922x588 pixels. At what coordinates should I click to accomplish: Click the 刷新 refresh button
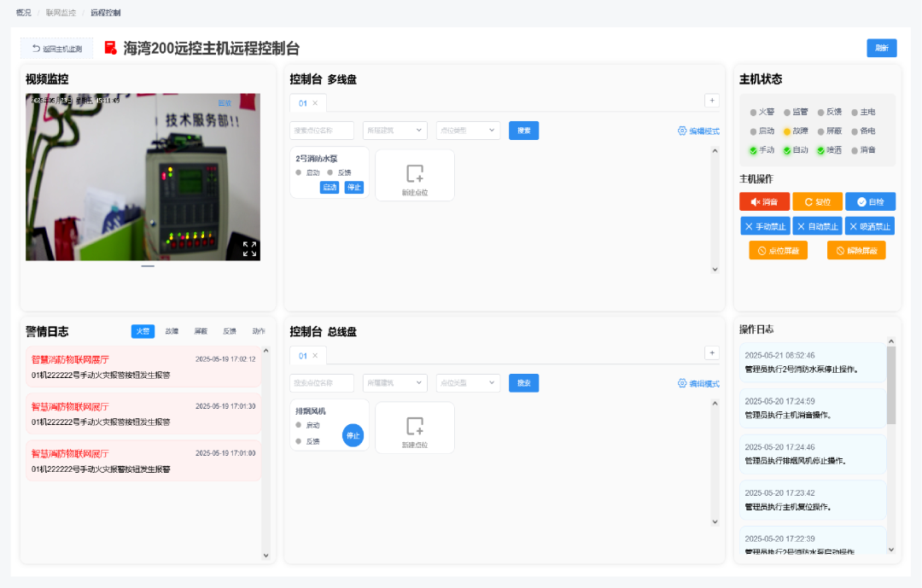(x=881, y=48)
